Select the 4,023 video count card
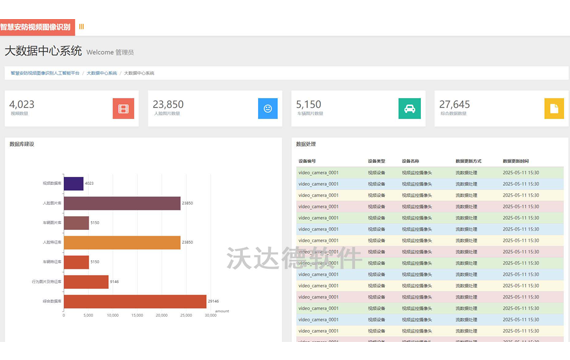570x360 pixels. (72, 109)
